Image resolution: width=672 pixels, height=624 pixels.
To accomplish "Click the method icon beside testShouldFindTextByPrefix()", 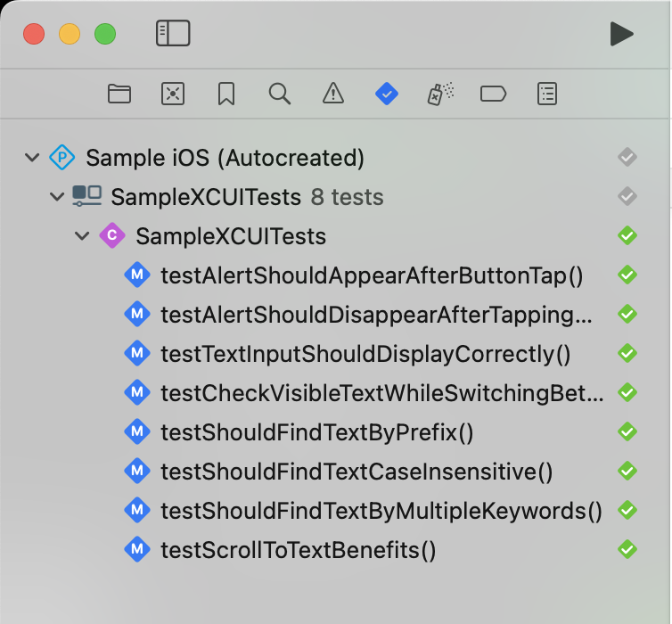I will click(x=136, y=432).
